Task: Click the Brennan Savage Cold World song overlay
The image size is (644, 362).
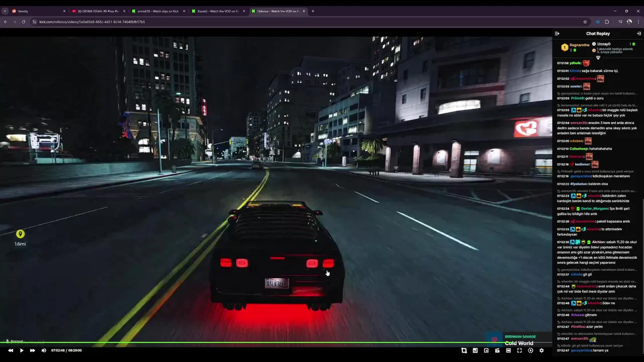Action: pos(519,340)
